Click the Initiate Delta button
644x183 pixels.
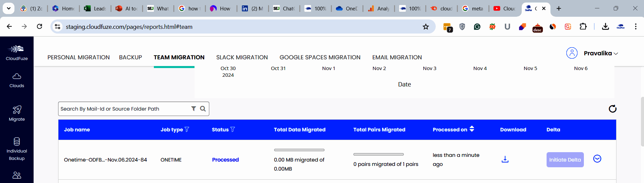[x=565, y=160]
